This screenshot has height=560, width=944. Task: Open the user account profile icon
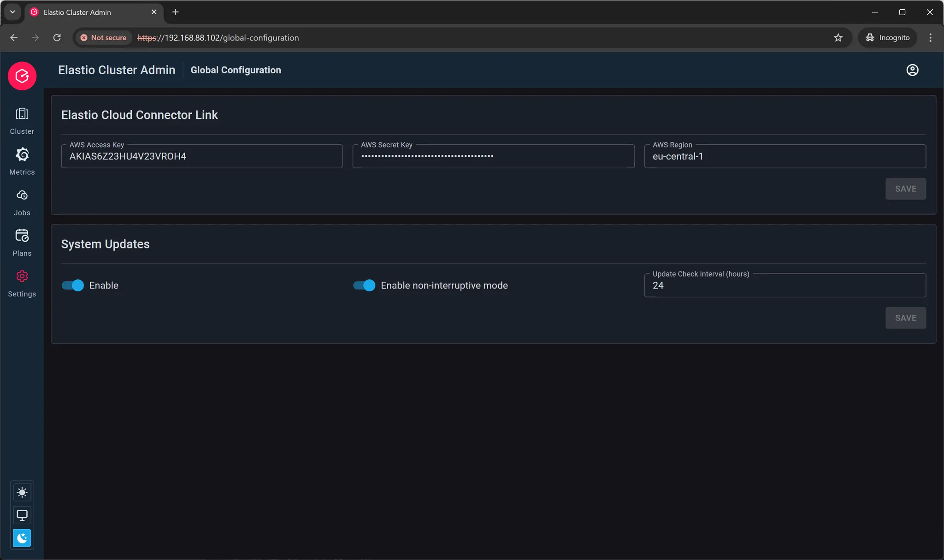tap(912, 70)
